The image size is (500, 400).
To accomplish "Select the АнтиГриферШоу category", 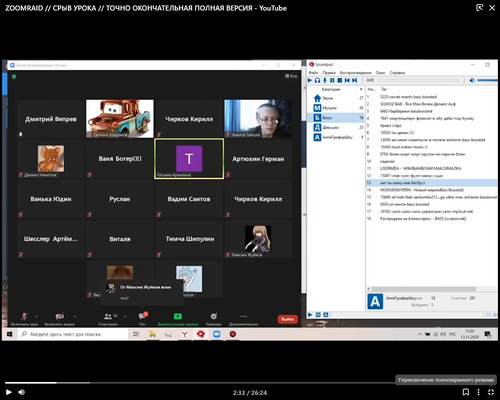I will coord(336,137).
